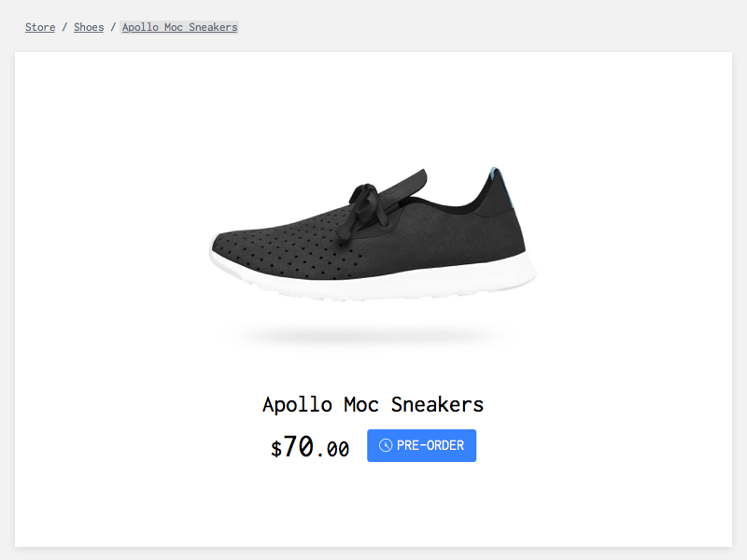Click the Apollo Moc Sneakers product title
The image size is (747, 560).
[x=373, y=405]
